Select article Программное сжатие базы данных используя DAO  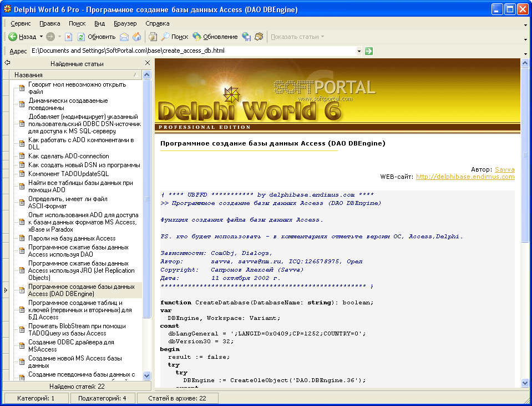pos(78,250)
